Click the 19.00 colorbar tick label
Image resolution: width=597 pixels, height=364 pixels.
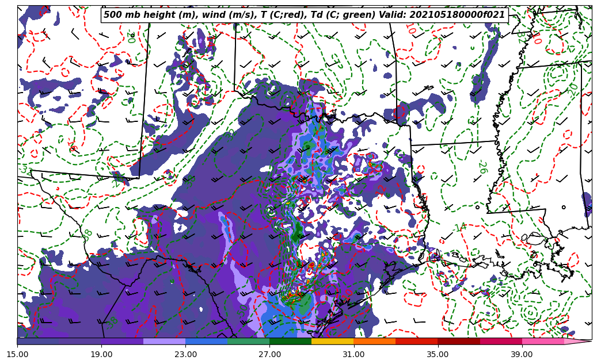coord(101,354)
